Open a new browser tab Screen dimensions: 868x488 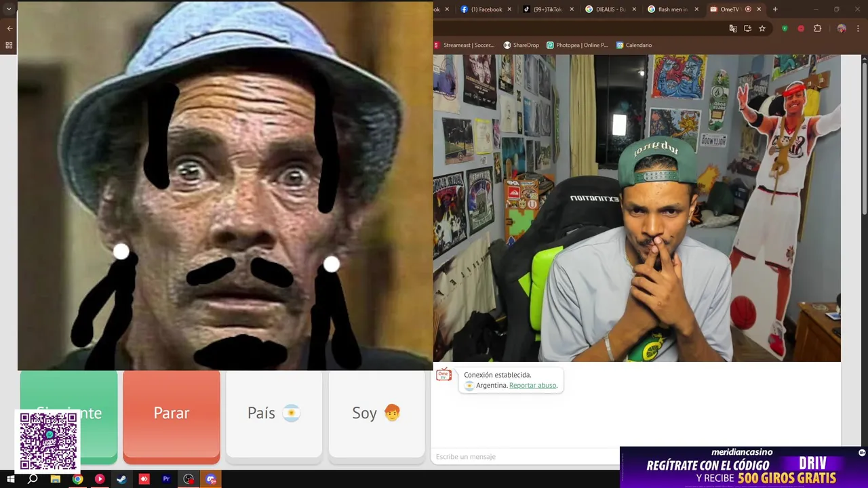tap(775, 9)
